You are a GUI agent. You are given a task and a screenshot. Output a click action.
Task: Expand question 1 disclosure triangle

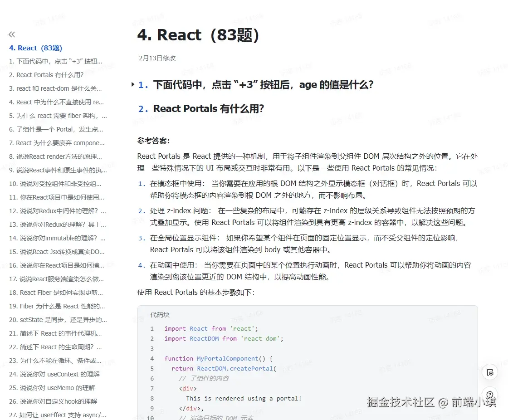tap(133, 84)
